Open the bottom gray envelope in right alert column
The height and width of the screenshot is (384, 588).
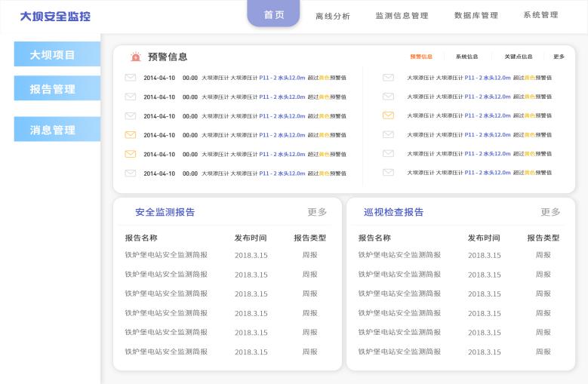click(x=388, y=172)
